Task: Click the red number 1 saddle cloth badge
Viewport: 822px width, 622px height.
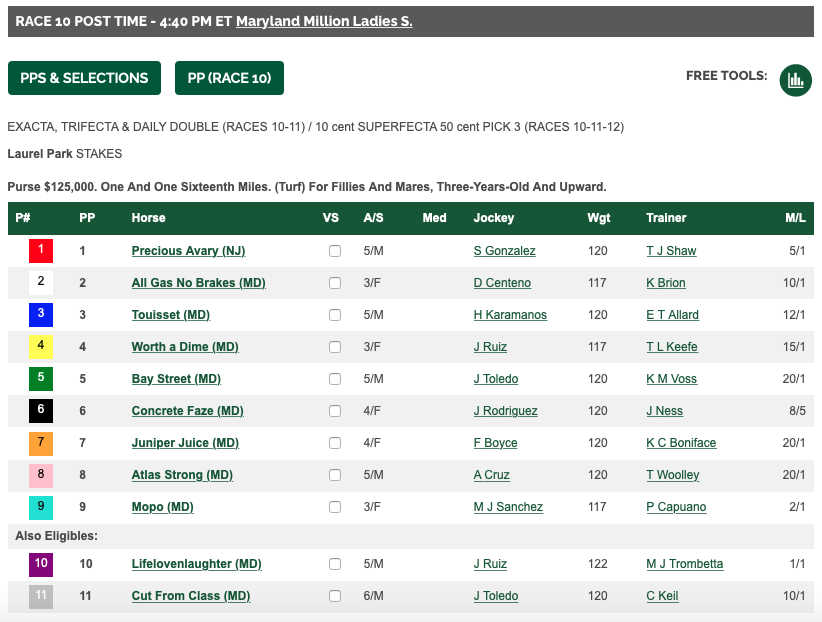Action: click(41, 250)
